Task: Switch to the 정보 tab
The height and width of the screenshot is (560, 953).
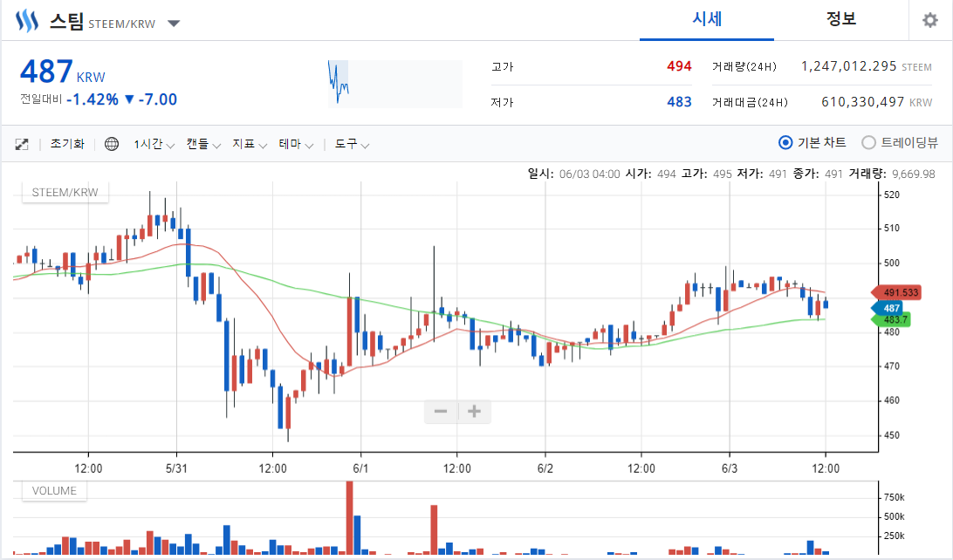Action: tap(841, 20)
